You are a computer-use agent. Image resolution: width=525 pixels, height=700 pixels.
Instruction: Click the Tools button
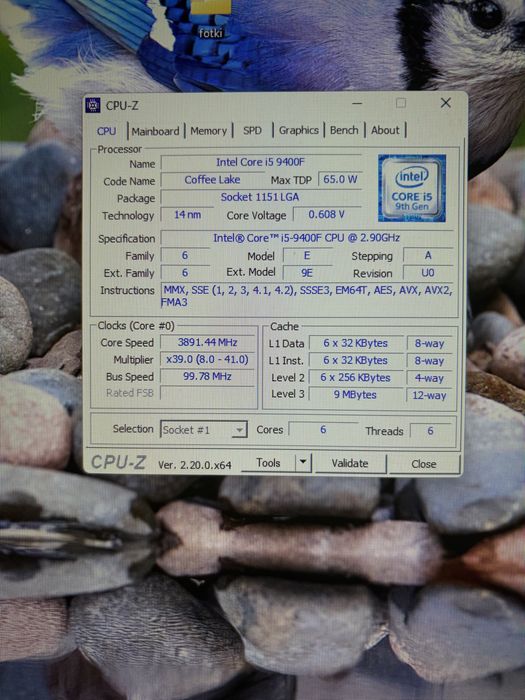tap(268, 463)
